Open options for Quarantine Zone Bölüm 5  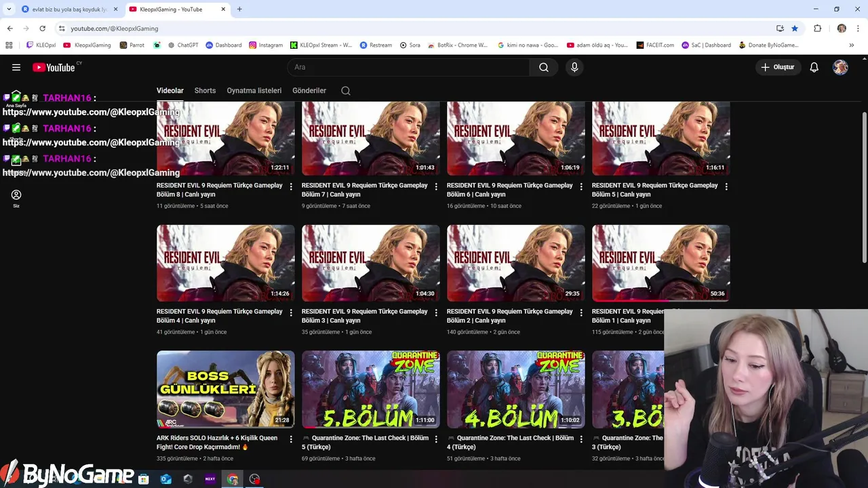436,439
